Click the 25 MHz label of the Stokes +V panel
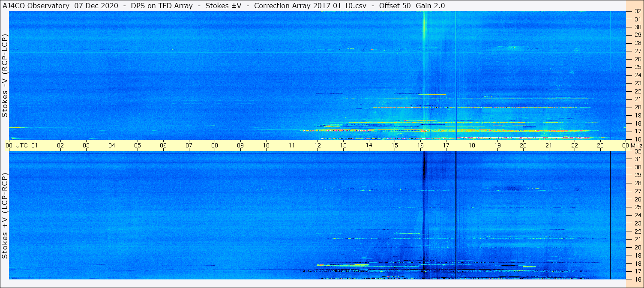Viewport: 644px width, 288px height. 637,207
